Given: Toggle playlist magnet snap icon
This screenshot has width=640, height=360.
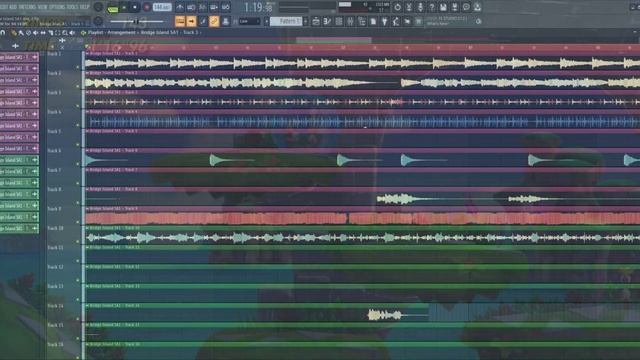Looking at the screenshot, I should pyautogui.click(x=3, y=33).
